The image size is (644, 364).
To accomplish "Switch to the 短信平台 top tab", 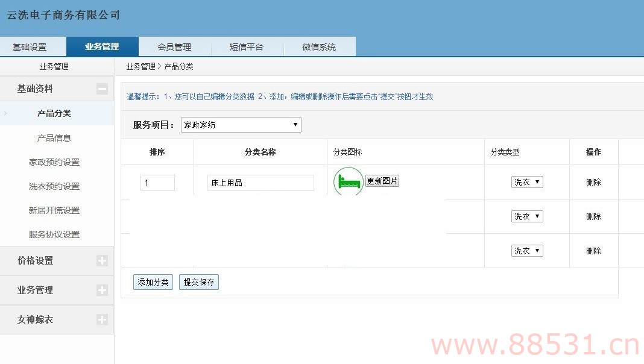I will (247, 47).
